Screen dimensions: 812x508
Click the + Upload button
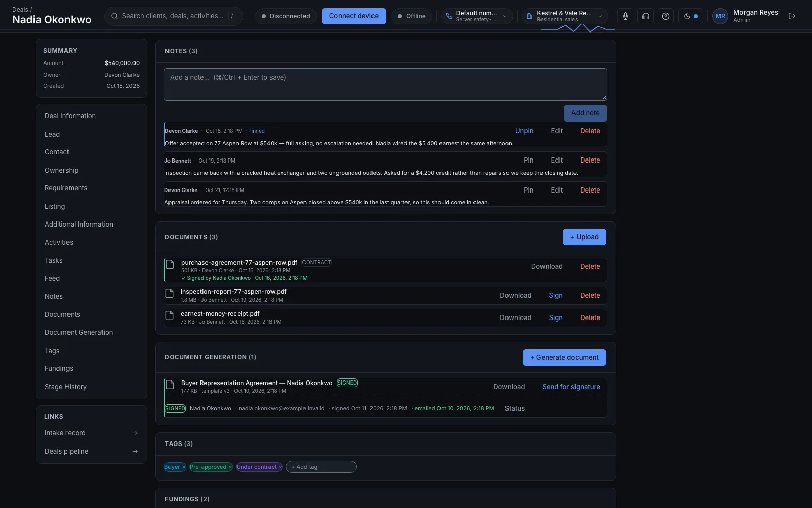(584, 237)
